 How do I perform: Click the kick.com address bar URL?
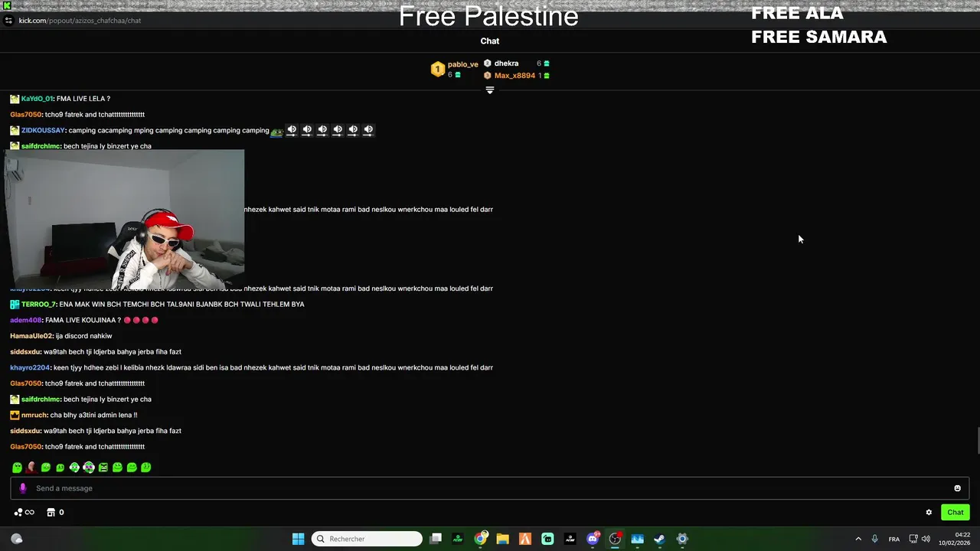80,21
